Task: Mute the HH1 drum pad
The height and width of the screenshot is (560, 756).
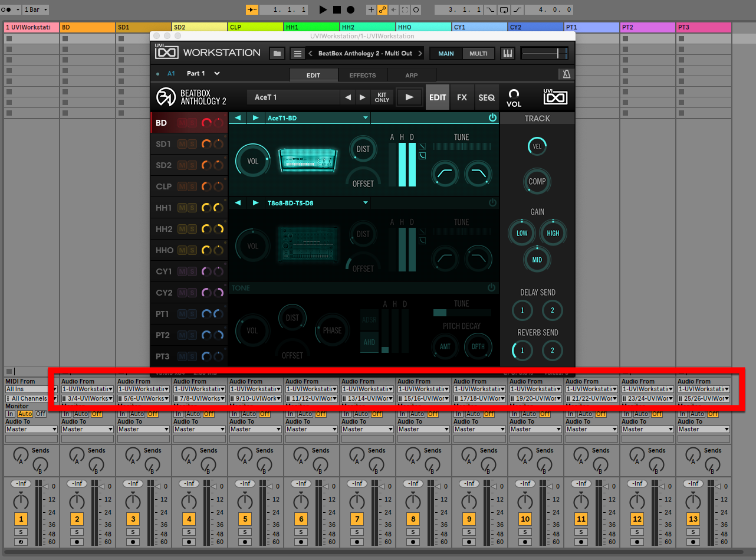Action: pos(182,208)
